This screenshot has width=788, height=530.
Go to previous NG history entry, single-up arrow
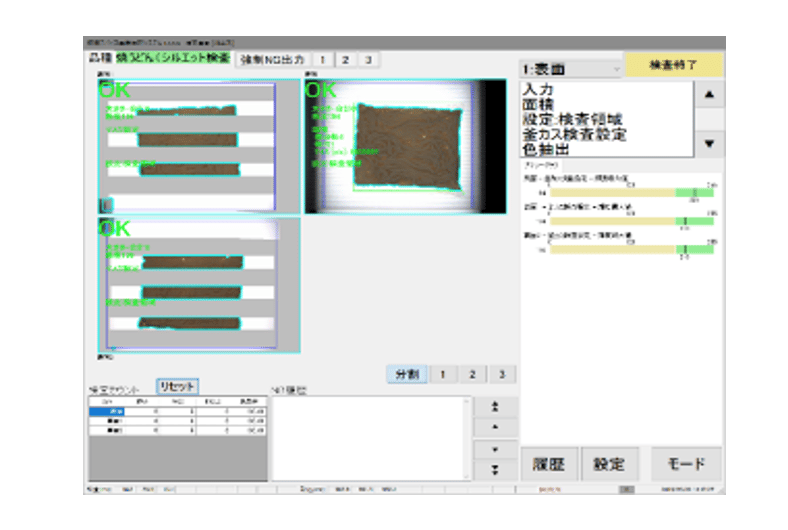pyautogui.click(x=495, y=427)
